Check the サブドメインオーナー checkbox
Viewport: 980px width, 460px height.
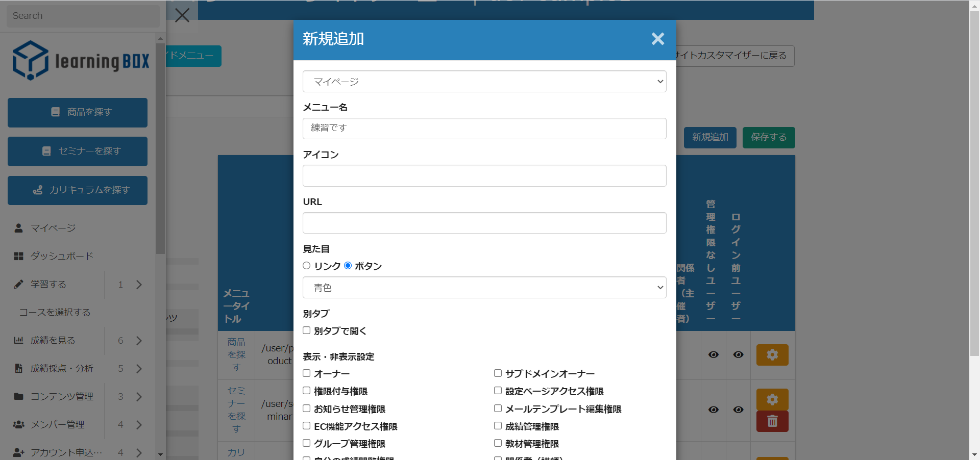point(498,373)
